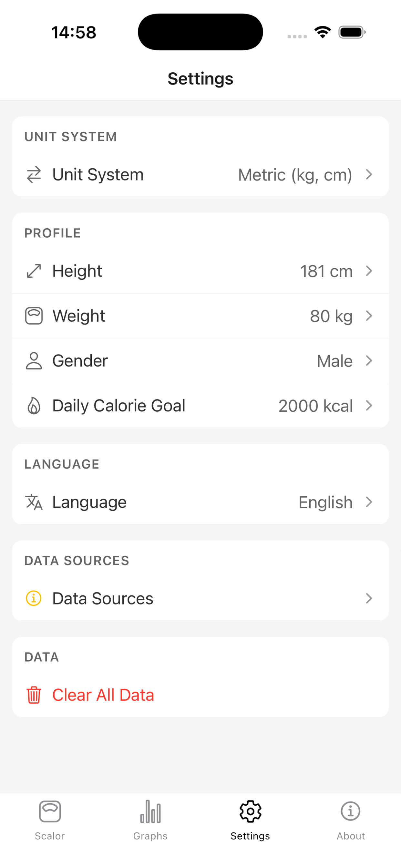Tap the Gender person icon

coord(34,361)
